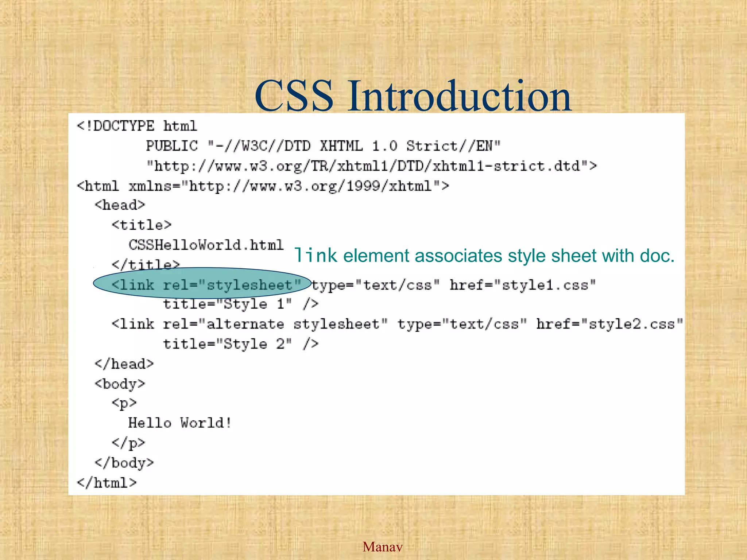The image size is (747, 560).
Task: Click the Hello World! paragraph text
Action: pyautogui.click(x=180, y=423)
